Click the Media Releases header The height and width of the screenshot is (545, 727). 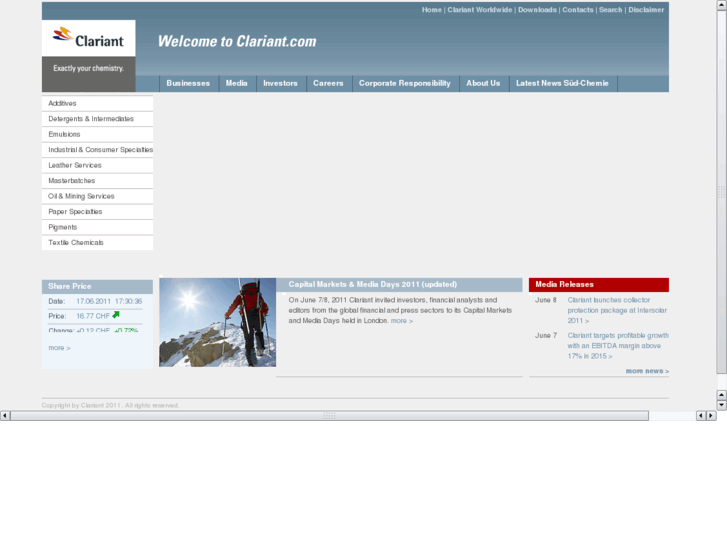599,285
